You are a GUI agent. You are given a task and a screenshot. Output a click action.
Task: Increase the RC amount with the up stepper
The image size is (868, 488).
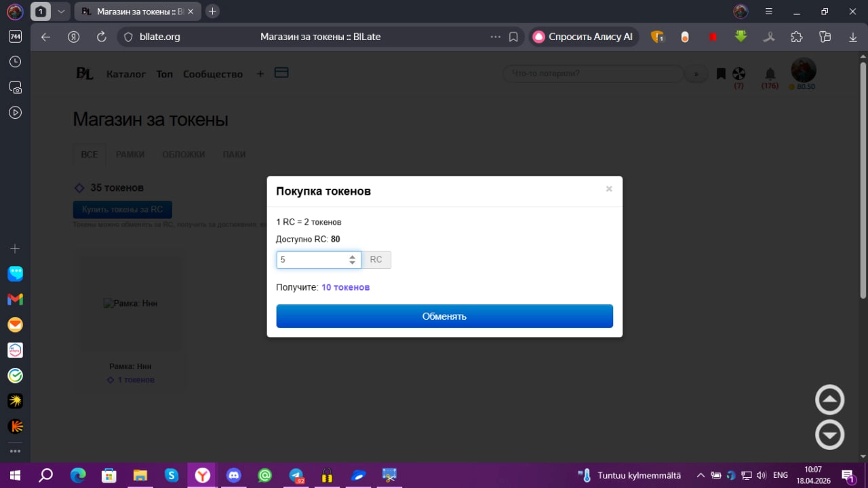click(x=352, y=257)
